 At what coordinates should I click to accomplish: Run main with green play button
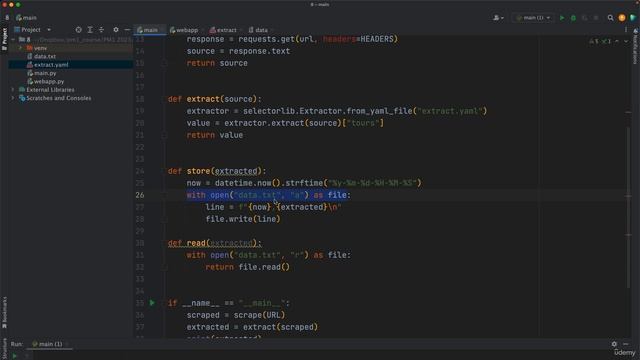(562, 18)
